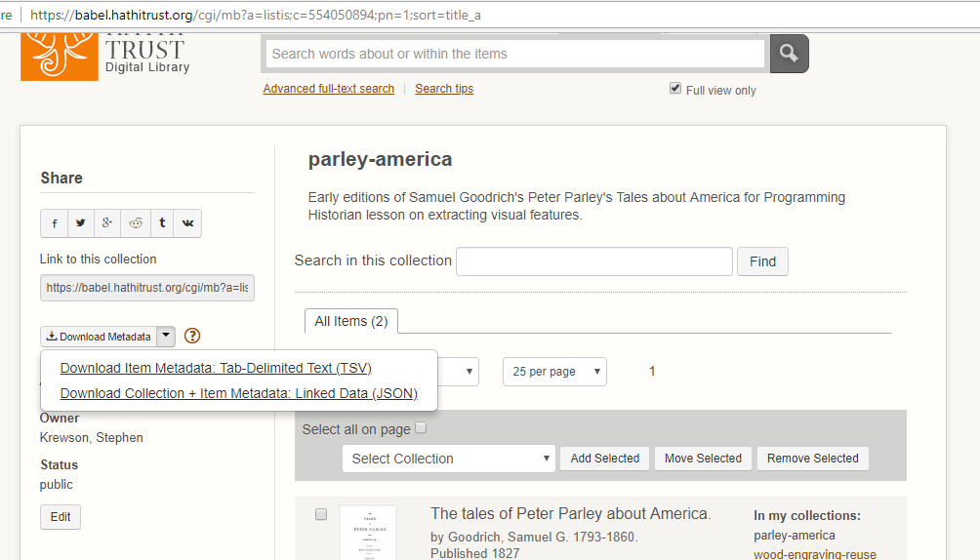Open the Advanced full-text search link
980x560 pixels.
tap(328, 89)
